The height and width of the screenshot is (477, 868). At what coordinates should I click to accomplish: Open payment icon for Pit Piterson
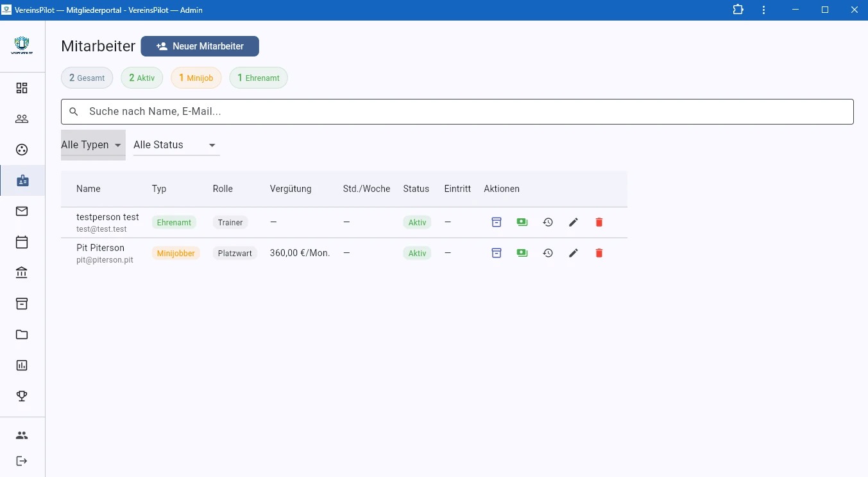522,253
